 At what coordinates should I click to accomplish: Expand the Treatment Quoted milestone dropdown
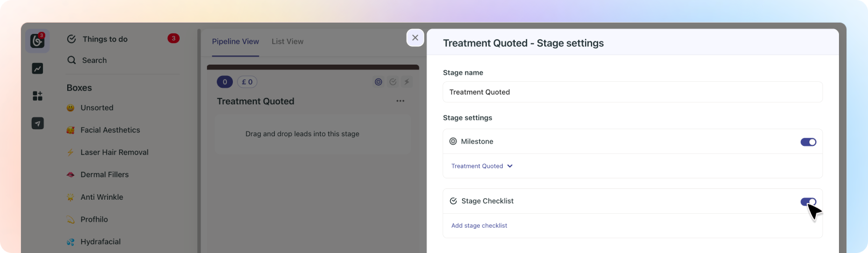(x=482, y=166)
